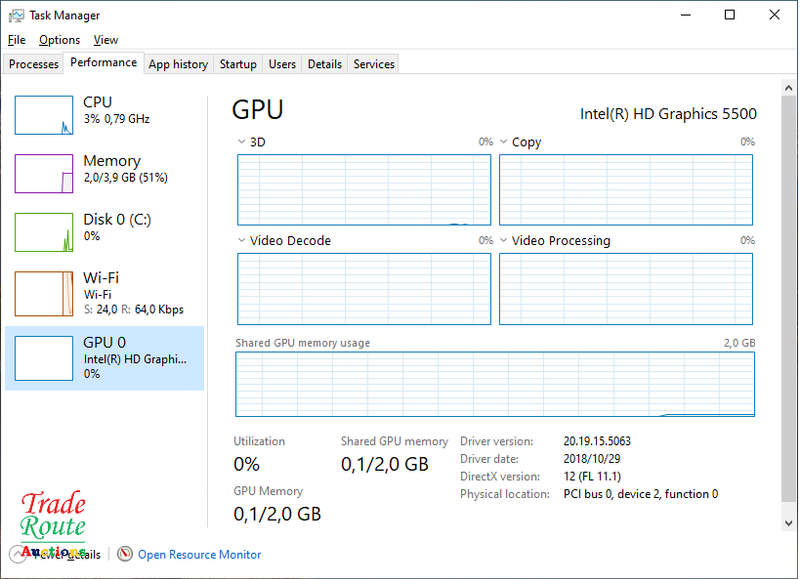Click the Wi-Fi send and receive speed text

point(134,310)
